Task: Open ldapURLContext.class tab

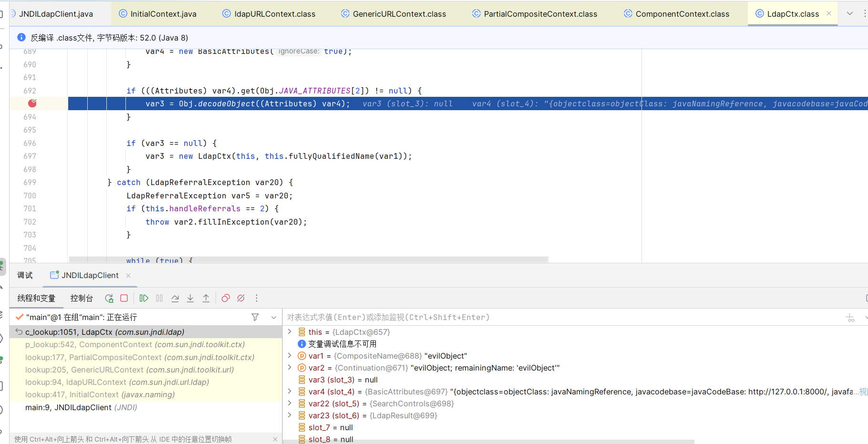Action: pyautogui.click(x=269, y=14)
